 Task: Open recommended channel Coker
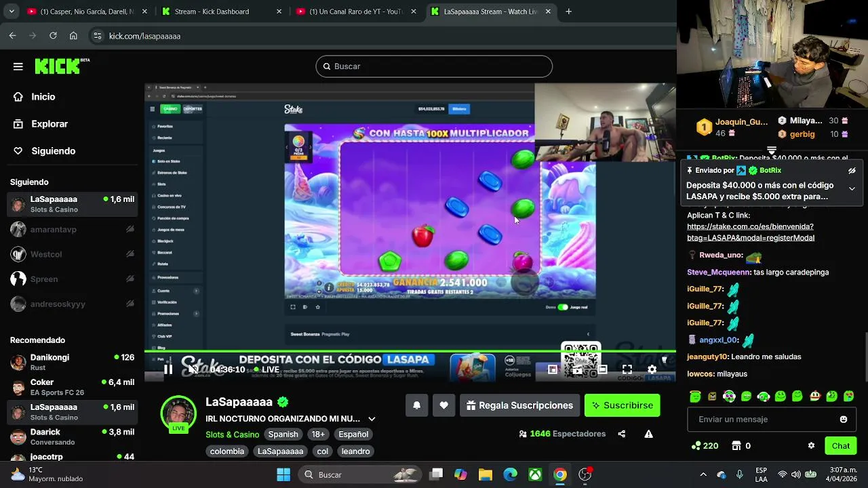click(x=72, y=387)
